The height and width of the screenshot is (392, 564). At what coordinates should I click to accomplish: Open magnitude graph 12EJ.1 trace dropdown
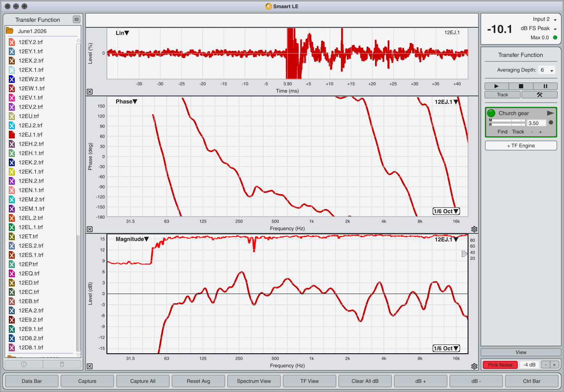coord(446,239)
